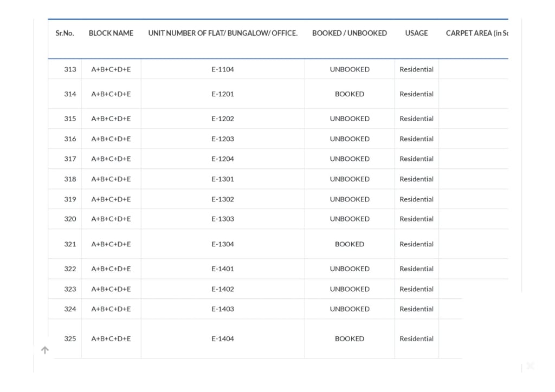This screenshot has height=392, width=555.
Task: Select the Residential usage cell for unit E-1404
Action: point(416,338)
